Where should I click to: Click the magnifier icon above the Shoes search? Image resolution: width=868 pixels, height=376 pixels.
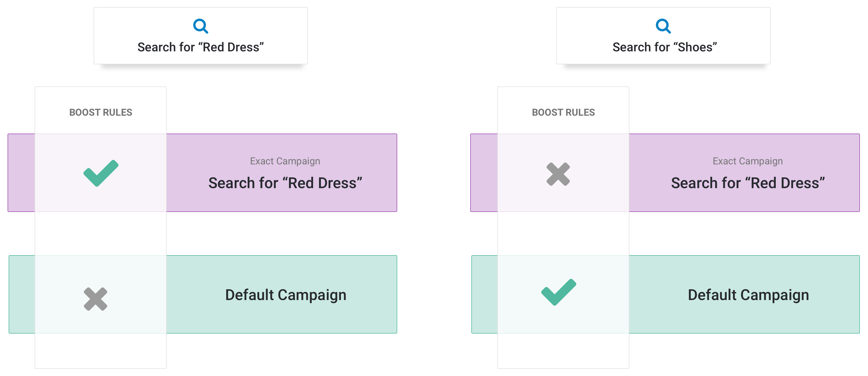663,26
